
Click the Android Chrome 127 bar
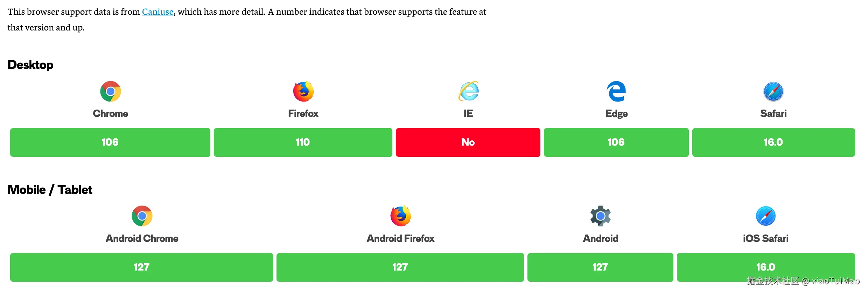click(x=141, y=267)
